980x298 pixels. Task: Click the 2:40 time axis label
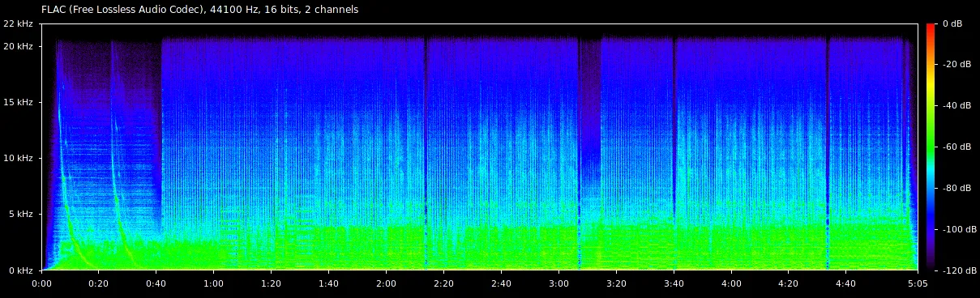click(502, 284)
